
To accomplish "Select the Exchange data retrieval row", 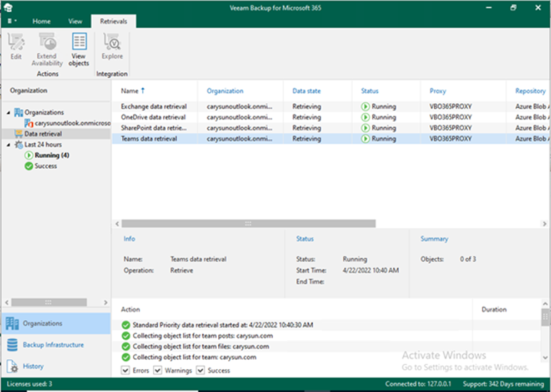I will coord(330,107).
